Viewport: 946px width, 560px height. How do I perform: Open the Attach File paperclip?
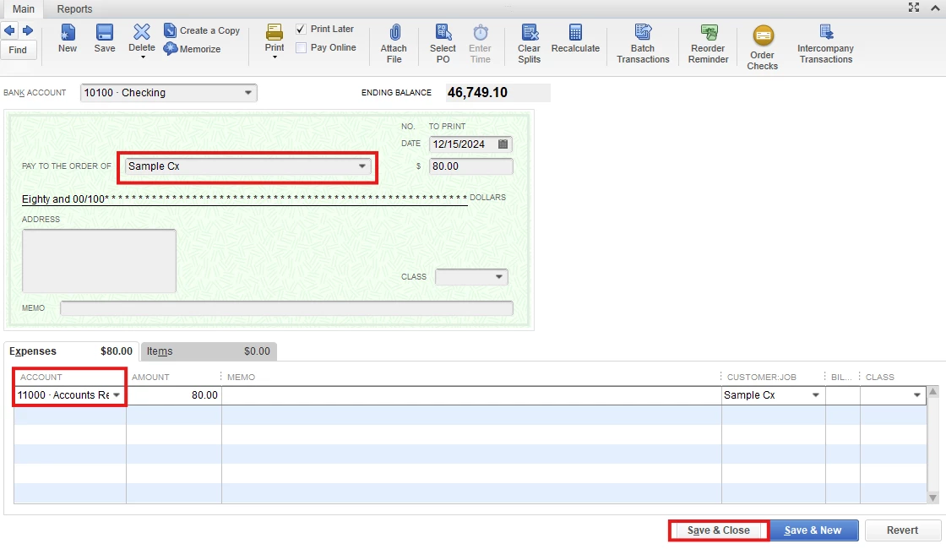[x=394, y=32]
